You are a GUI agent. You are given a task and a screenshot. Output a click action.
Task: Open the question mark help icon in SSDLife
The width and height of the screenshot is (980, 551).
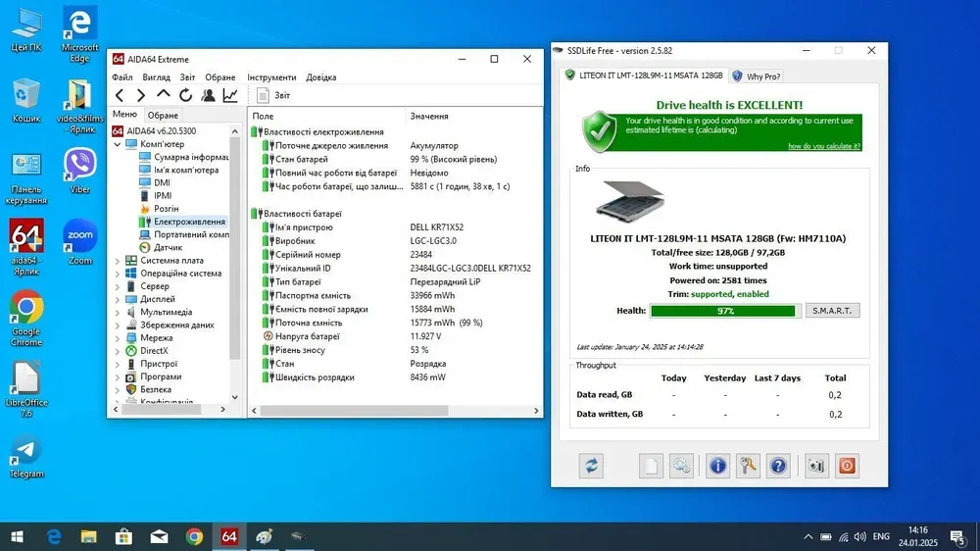(778, 466)
